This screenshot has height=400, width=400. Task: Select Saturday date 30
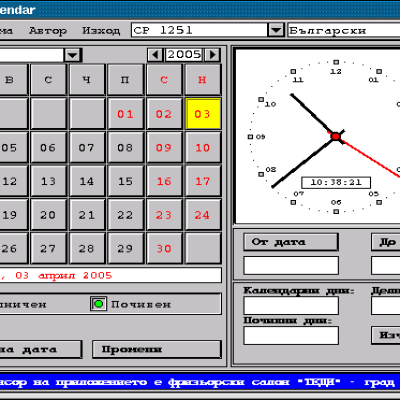pyautogui.click(x=164, y=248)
